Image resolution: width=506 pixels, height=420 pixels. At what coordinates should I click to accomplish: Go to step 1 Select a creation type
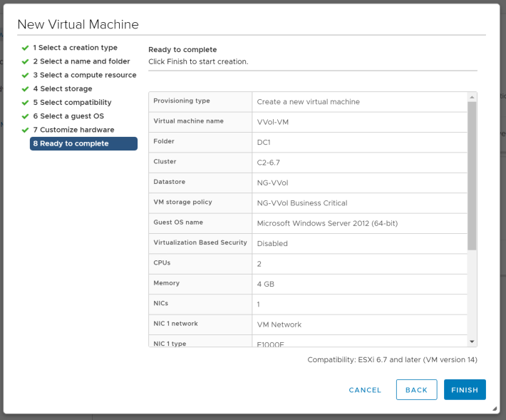75,48
